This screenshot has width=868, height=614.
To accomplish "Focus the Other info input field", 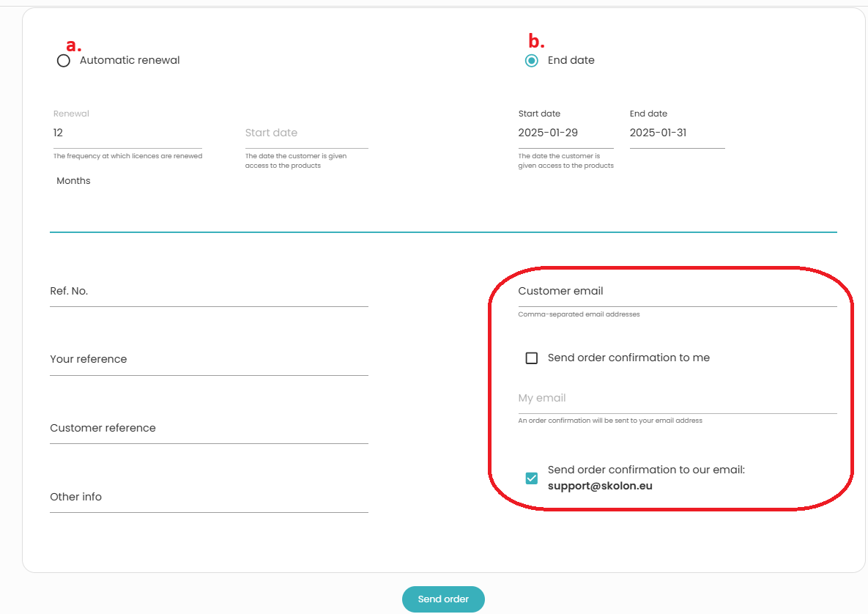I will (x=209, y=497).
